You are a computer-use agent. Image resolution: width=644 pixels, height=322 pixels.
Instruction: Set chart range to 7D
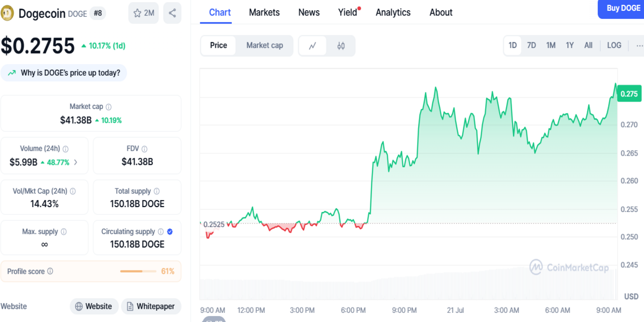(531, 46)
